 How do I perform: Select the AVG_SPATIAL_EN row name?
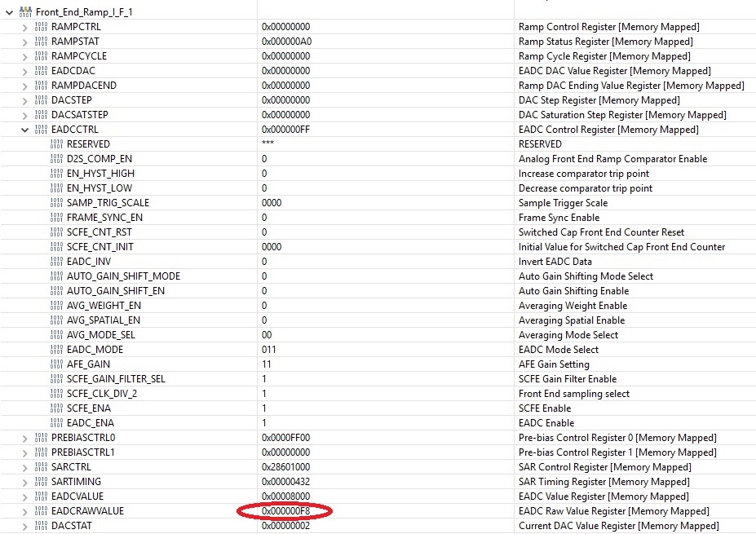pos(104,320)
